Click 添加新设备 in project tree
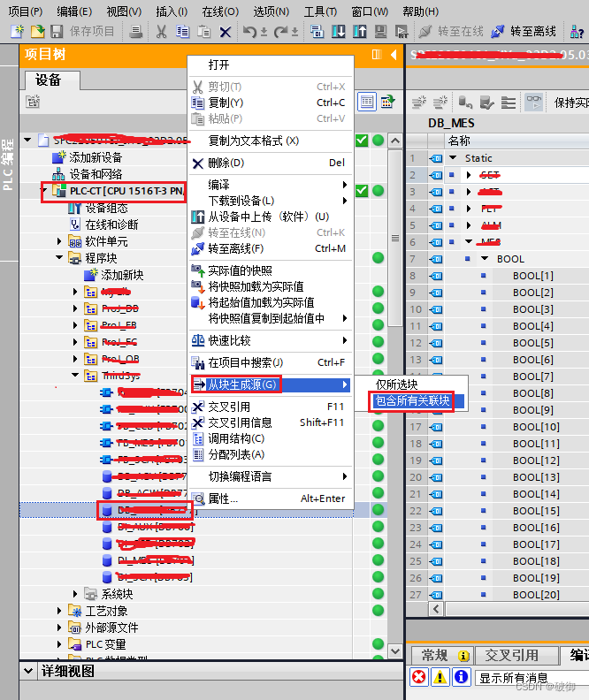Image resolution: width=589 pixels, height=700 pixels. pos(96,157)
